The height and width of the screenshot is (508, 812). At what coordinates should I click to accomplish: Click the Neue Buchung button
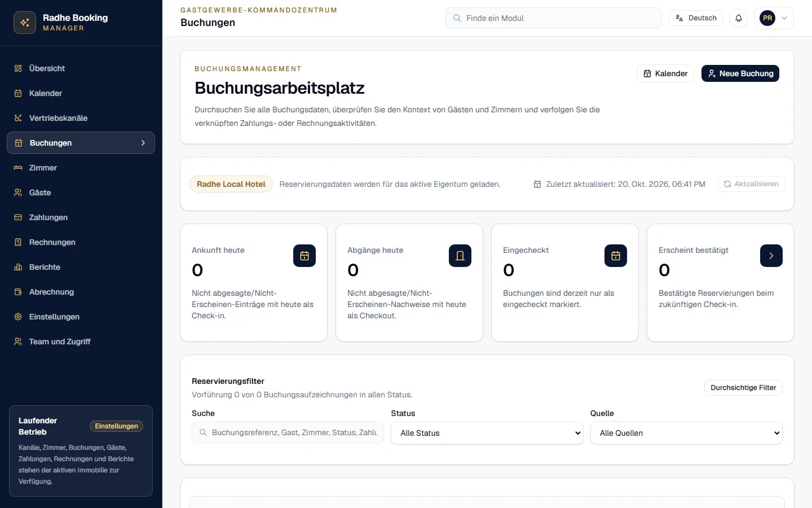[740, 73]
